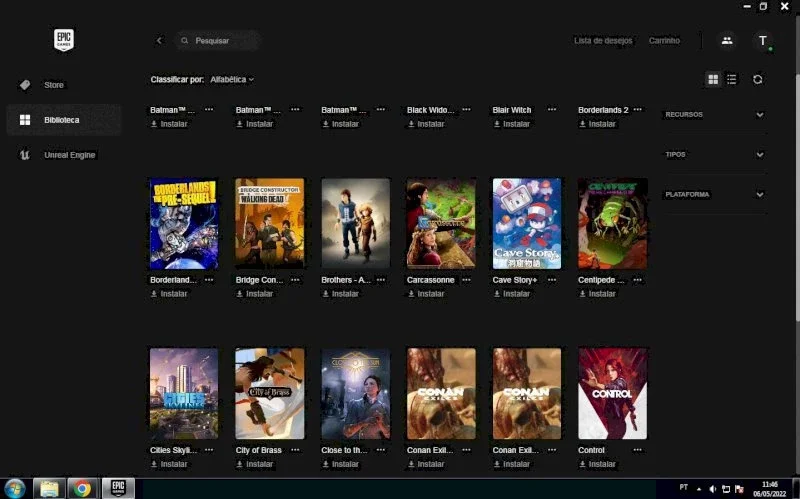Open Centipede cover art

click(612, 223)
